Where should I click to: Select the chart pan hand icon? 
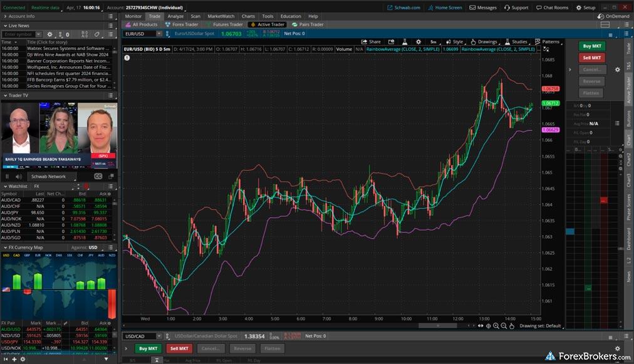pos(511,326)
